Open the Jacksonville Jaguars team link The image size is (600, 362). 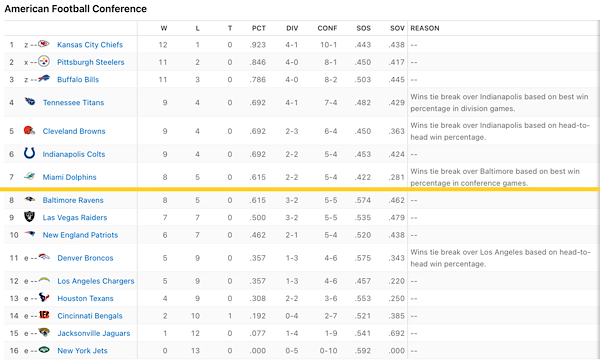tap(94, 333)
